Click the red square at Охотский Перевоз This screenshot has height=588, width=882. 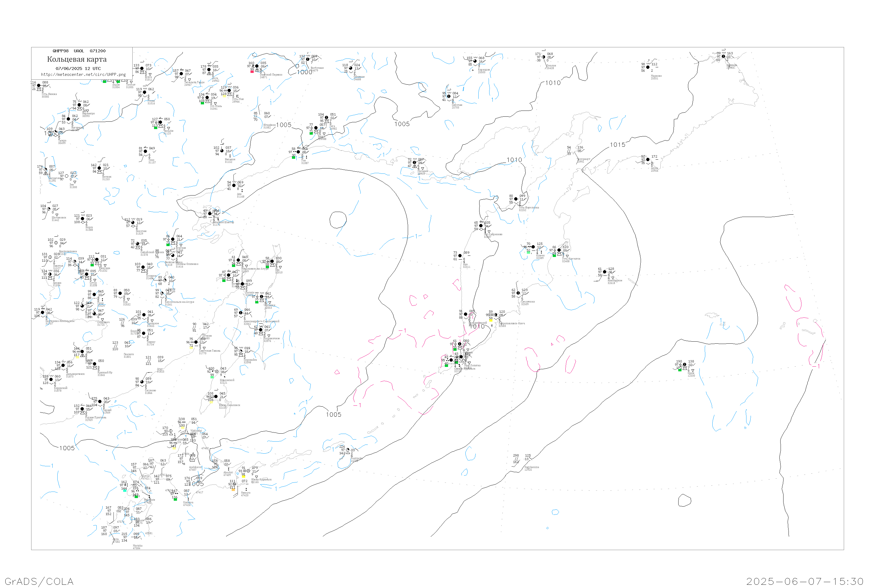pos(252,72)
